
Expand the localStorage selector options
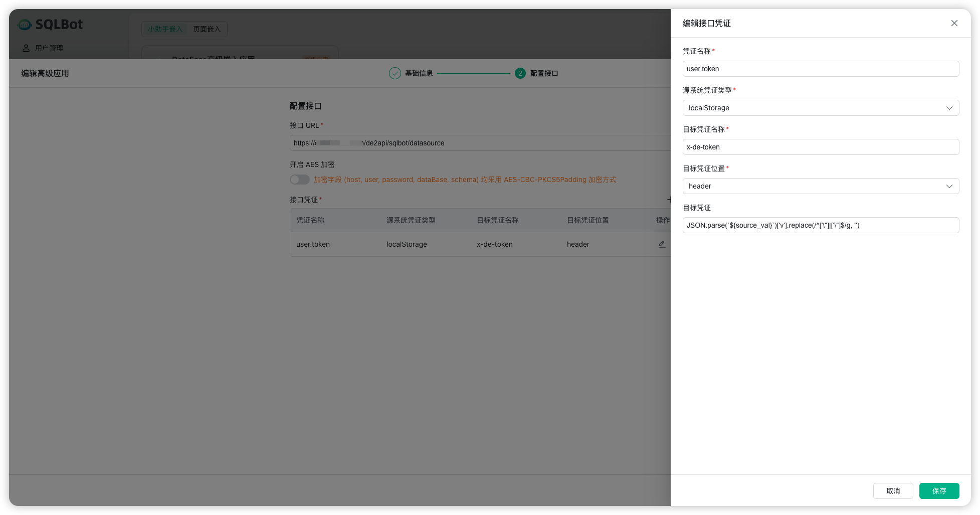(x=949, y=108)
